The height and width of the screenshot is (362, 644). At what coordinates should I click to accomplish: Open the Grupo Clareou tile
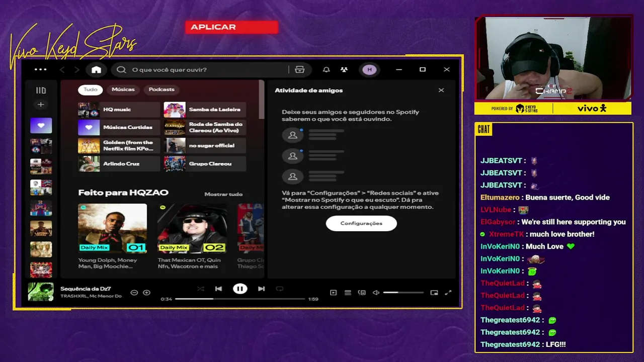click(x=205, y=164)
